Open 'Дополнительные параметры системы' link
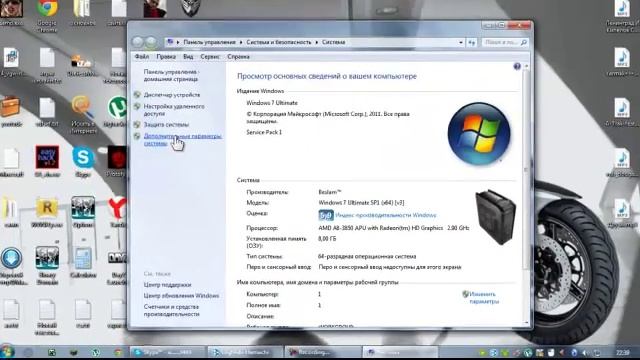The width and height of the screenshot is (640, 360). 182,140
